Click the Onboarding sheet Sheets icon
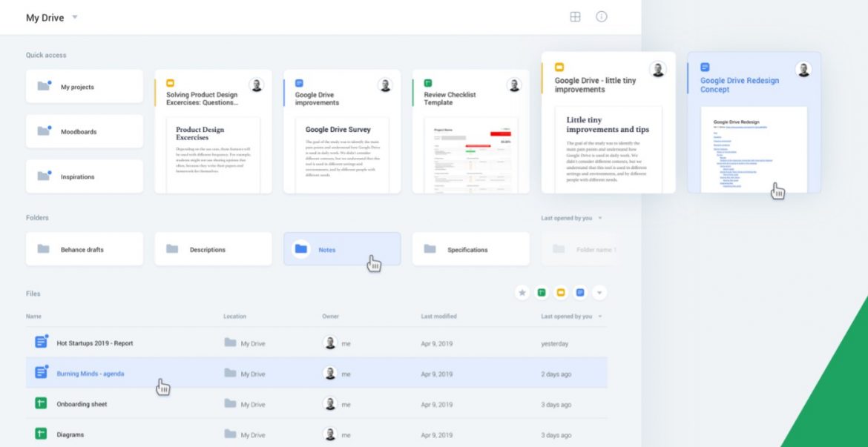The width and height of the screenshot is (868, 447). click(x=41, y=404)
